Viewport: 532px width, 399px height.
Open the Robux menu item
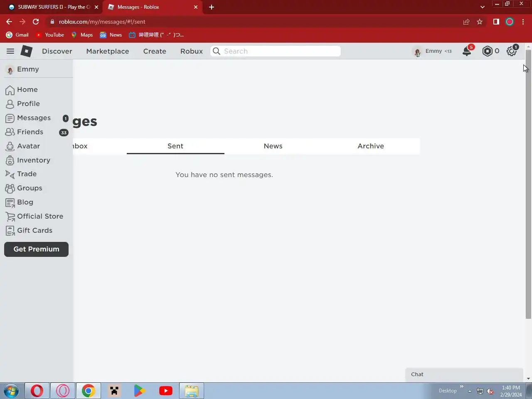[x=192, y=51]
